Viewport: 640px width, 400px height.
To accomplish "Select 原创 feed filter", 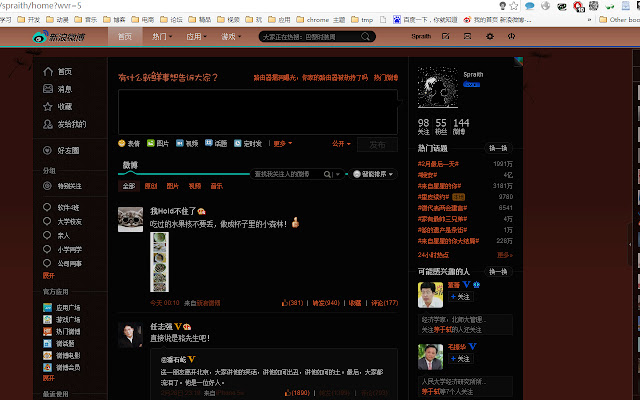I will (x=151, y=186).
